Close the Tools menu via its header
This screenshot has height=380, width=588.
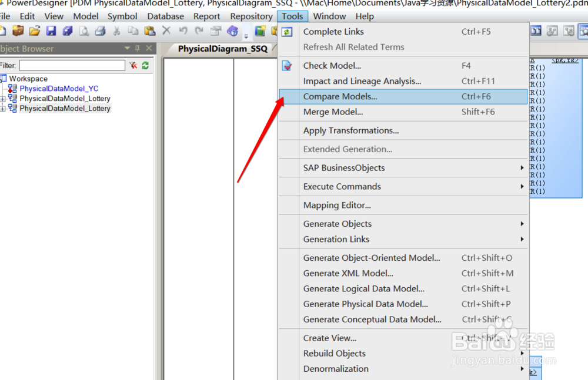click(292, 16)
